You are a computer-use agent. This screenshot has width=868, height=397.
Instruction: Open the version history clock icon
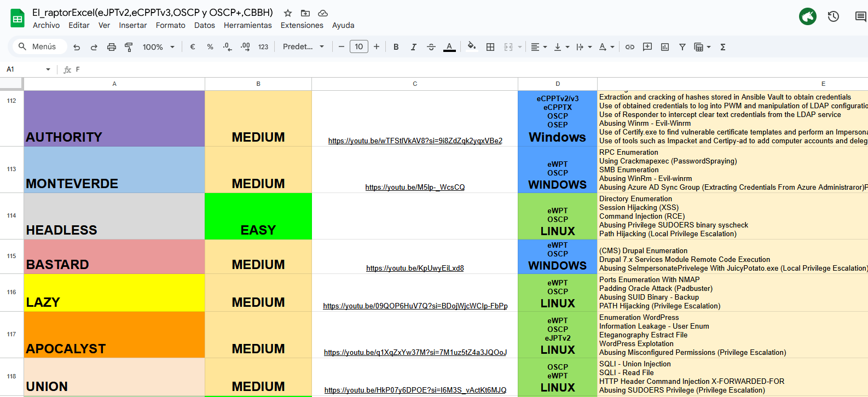pos(833,16)
